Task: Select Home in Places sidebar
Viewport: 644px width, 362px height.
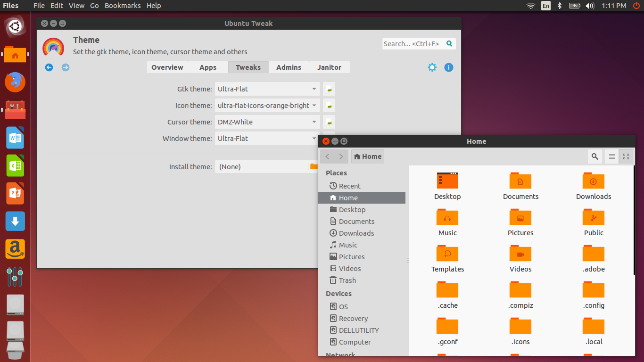Action: (362, 198)
